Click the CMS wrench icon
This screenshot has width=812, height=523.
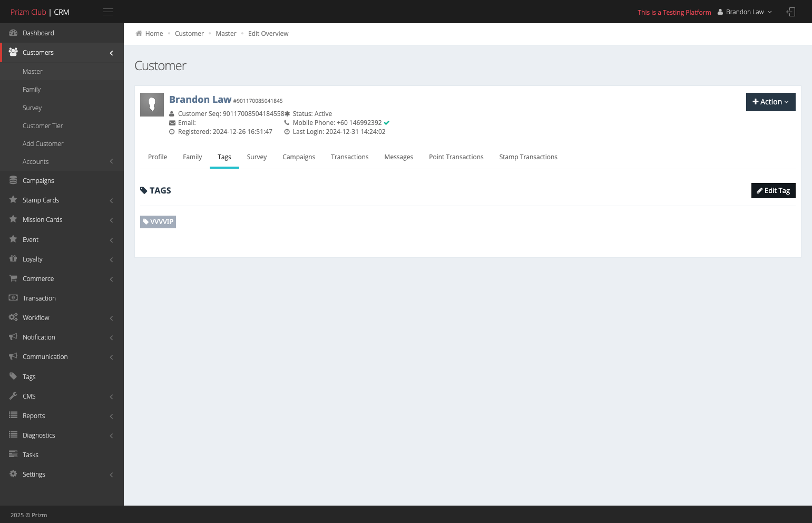(13, 396)
